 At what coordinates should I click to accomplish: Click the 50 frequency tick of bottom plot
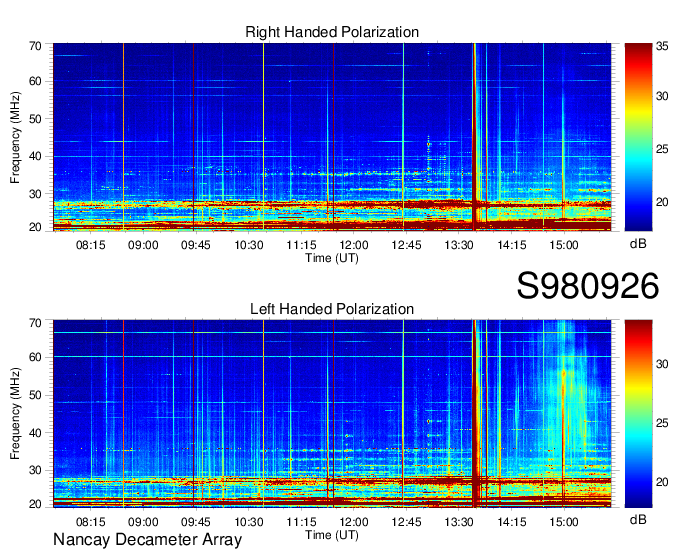[35, 395]
